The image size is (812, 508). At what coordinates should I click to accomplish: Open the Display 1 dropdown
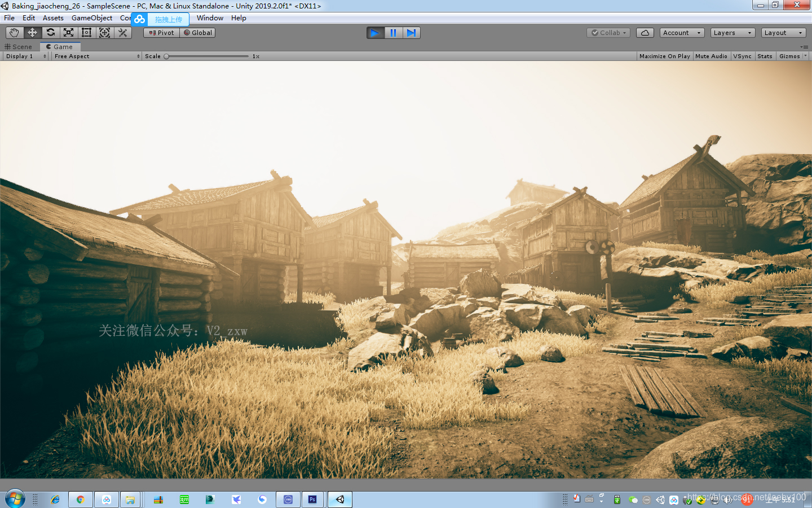point(26,56)
